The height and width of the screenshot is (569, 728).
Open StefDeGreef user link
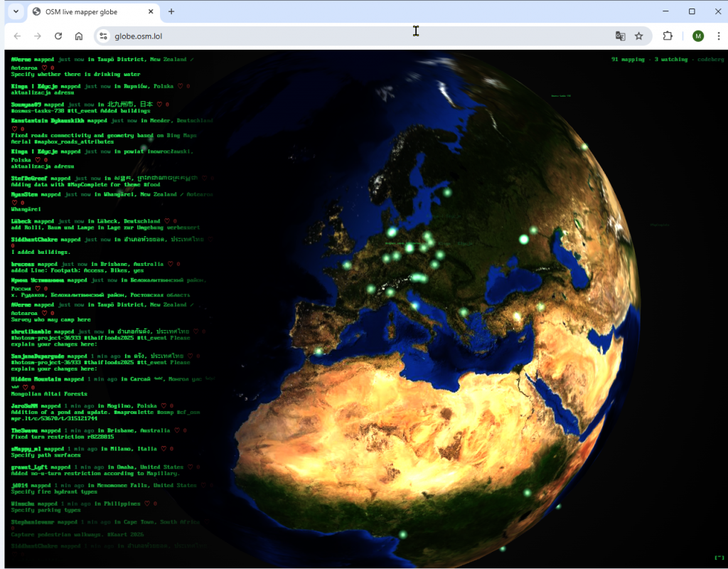(x=28, y=178)
